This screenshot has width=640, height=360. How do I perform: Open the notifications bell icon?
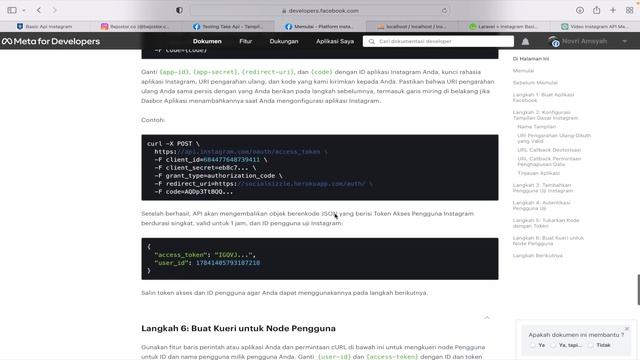click(525, 41)
